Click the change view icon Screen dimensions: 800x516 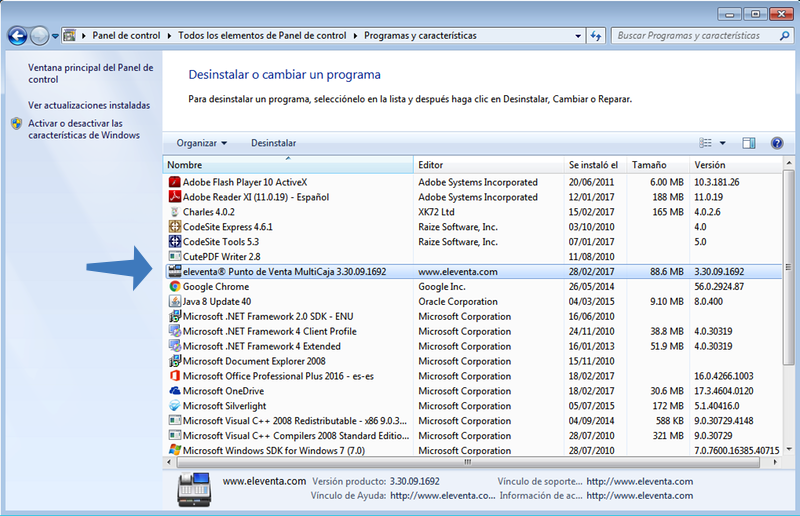pos(705,143)
